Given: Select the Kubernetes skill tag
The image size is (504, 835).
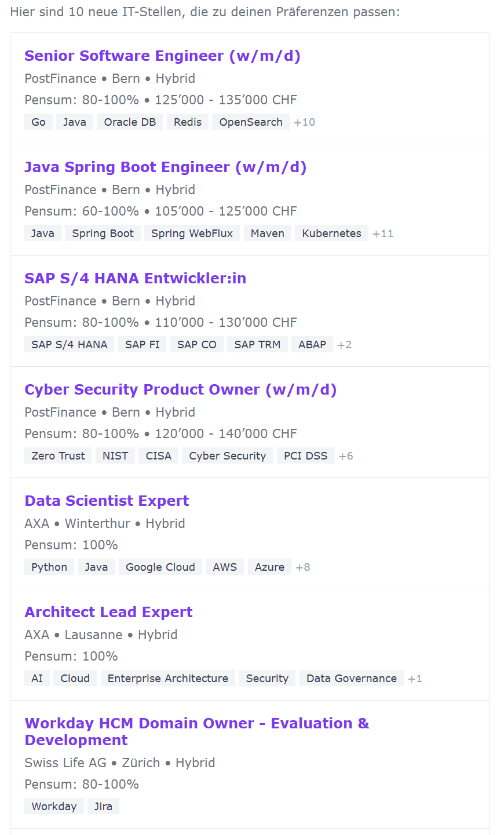Looking at the screenshot, I should 331,233.
